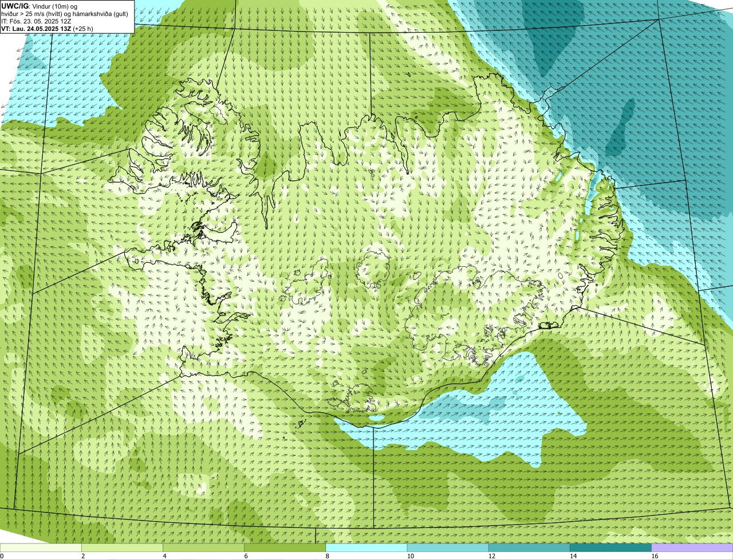733x560 pixels.
Task: Click the 10–12 m/s turquoise legend swatch
Action: point(448,547)
